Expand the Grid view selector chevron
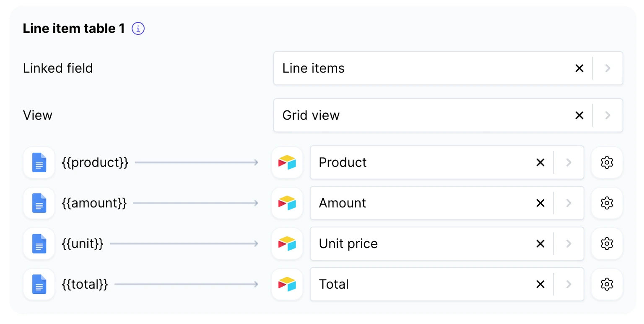 (608, 115)
